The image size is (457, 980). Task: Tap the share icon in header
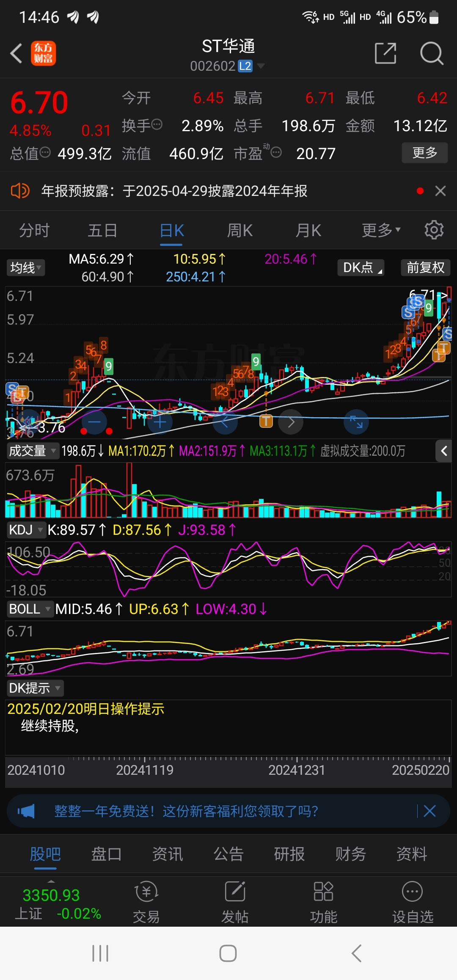point(385,53)
